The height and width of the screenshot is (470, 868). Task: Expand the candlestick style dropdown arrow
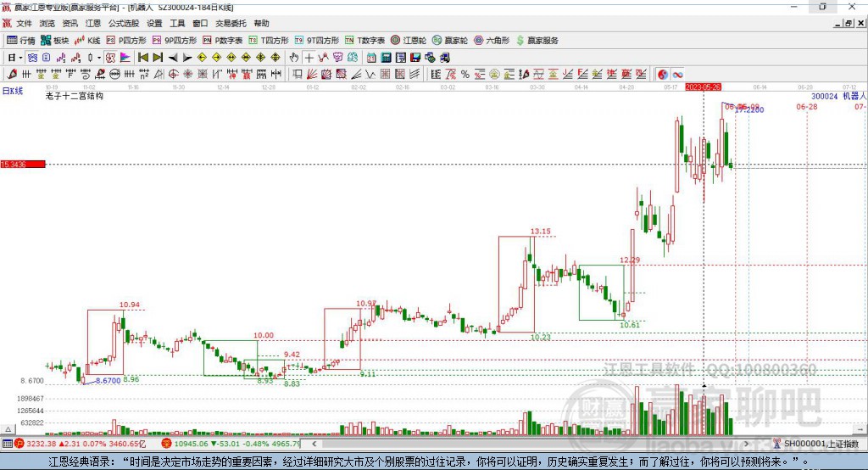click(x=99, y=58)
